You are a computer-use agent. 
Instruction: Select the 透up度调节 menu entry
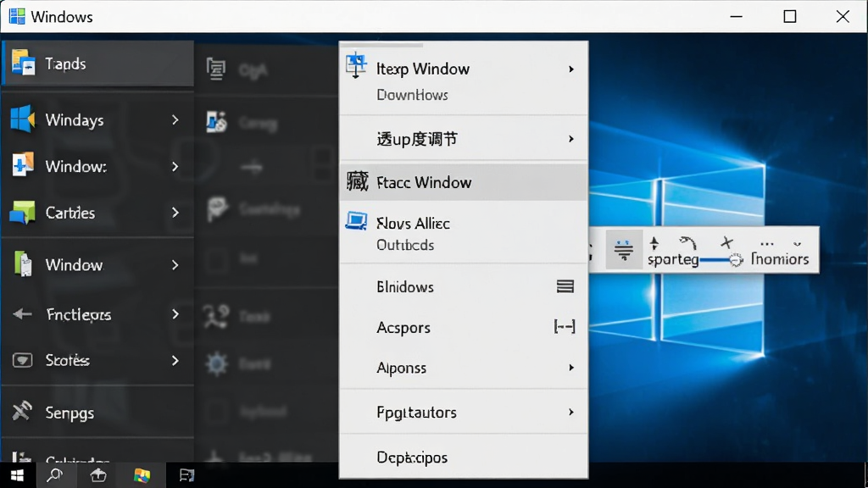click(464, 139)
